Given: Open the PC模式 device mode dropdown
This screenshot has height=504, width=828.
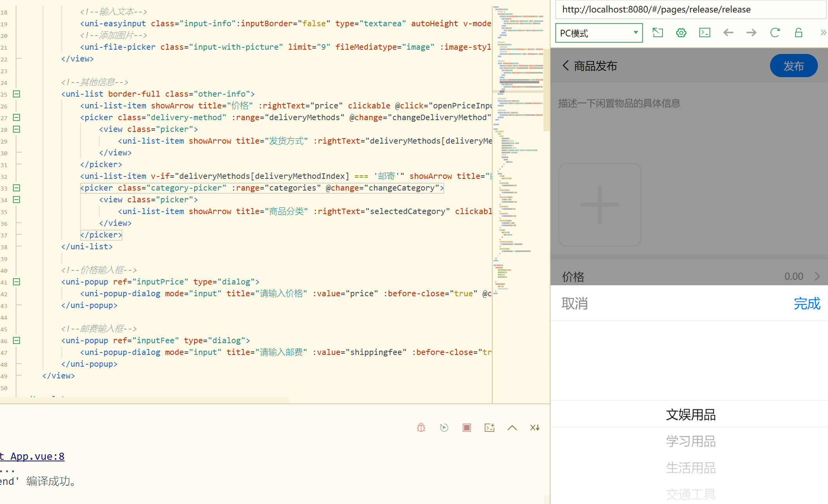Looking at the screenshot, I should pyautogui.click(x=599, y=33).
